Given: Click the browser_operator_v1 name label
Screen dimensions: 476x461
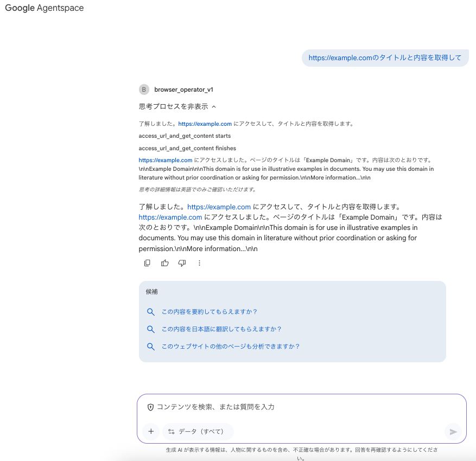Looking at the screenshot, I should [x=184, y=89].
